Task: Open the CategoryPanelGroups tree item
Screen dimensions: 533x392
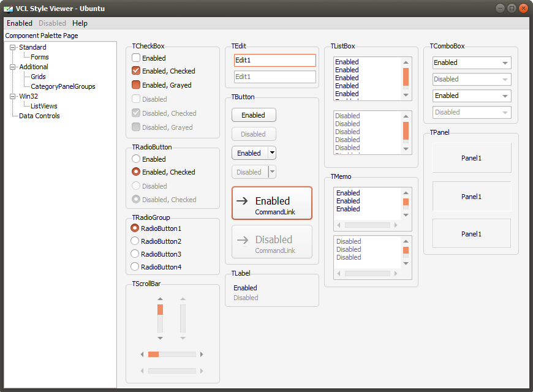Action: click(x=63, y=87)
